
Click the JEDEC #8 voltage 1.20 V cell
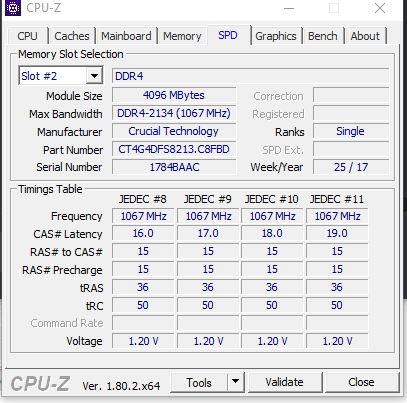point(143,341)
